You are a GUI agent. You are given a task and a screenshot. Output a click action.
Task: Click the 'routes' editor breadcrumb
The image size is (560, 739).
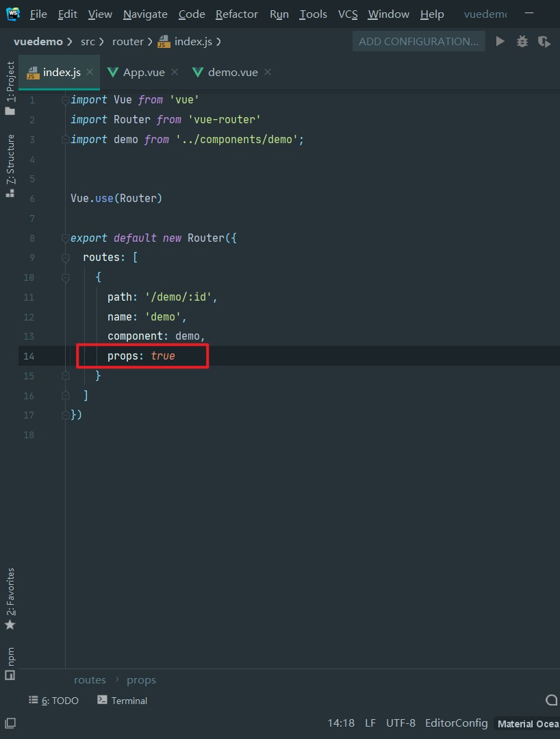coord(90,679)
